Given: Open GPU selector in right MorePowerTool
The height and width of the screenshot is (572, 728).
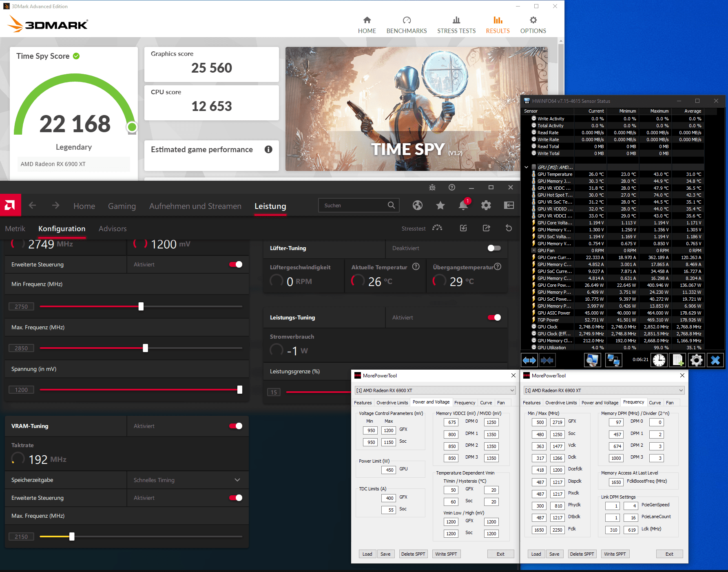Looking at the screenshot, I should [604, 390].
